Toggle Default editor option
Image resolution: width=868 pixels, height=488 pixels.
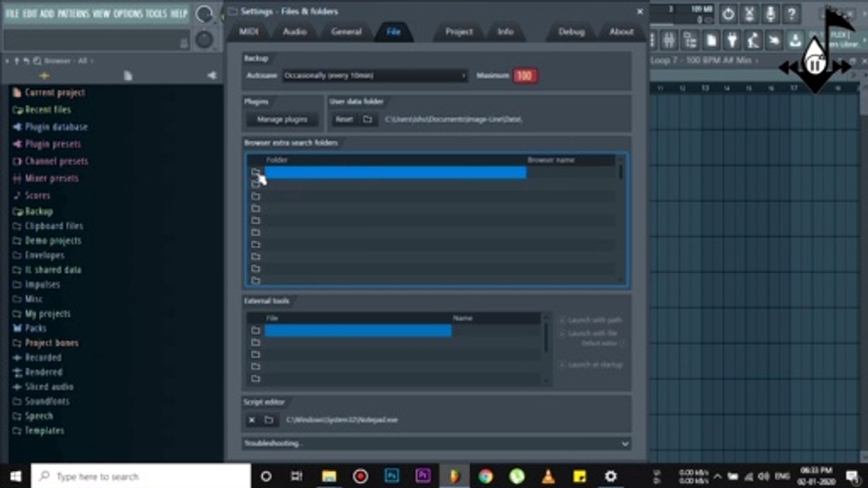tap(604, 344)
